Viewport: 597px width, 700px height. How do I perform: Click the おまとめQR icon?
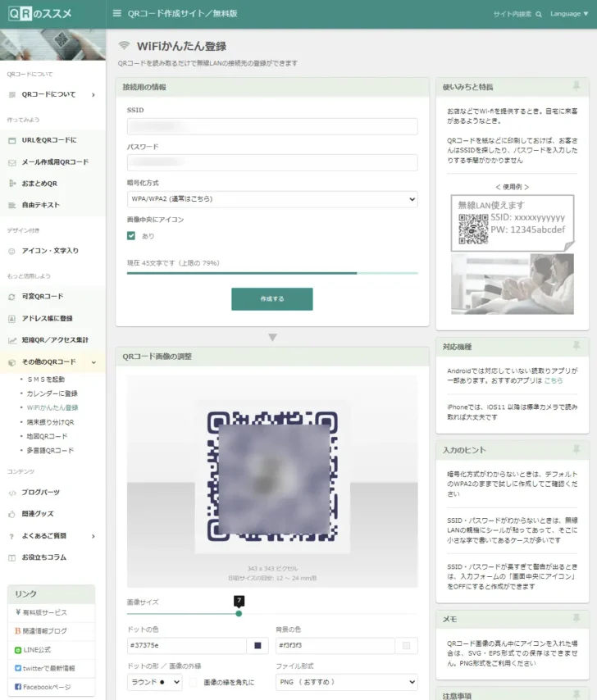12,184
